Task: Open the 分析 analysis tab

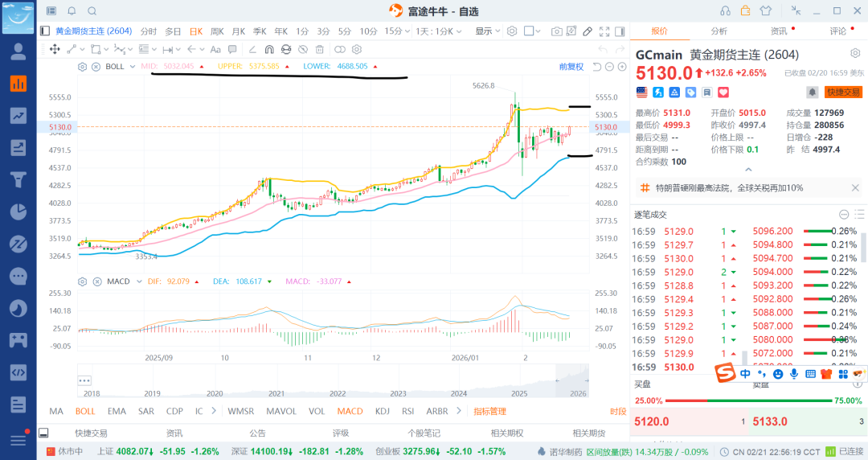Action: pos(719,31)
